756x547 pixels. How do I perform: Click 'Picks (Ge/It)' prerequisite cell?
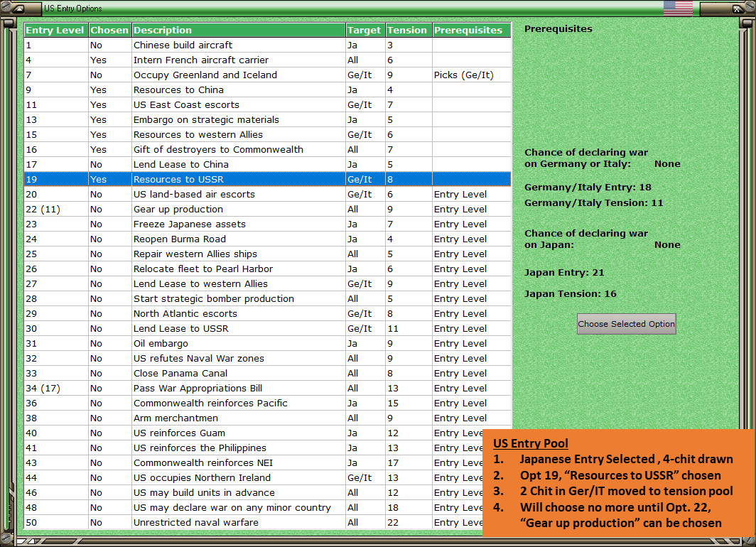472,75
